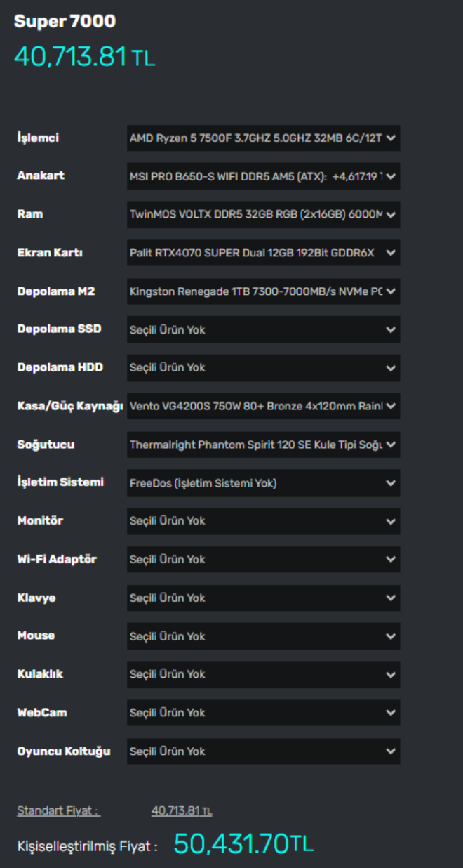Change the İşletim Sistemi FreeDos option
This screenshot has width=463, height=868.
pyautogui.click(x=263, y=483)
